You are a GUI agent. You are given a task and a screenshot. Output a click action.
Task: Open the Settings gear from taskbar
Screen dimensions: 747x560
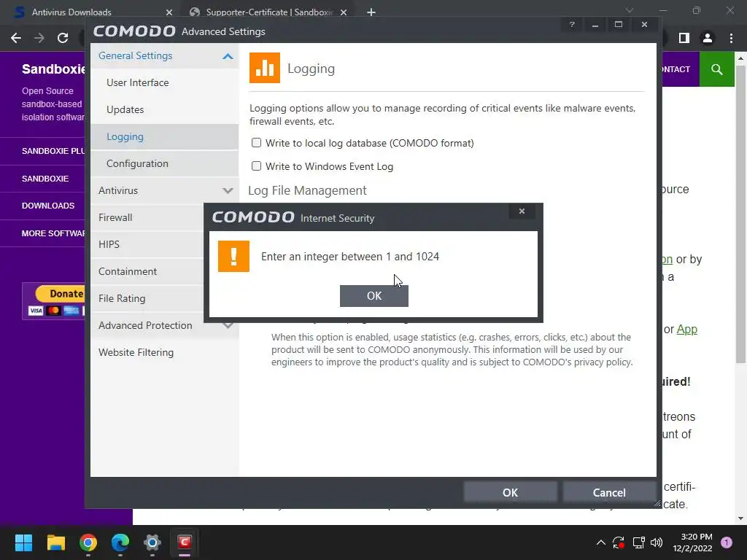152,542
